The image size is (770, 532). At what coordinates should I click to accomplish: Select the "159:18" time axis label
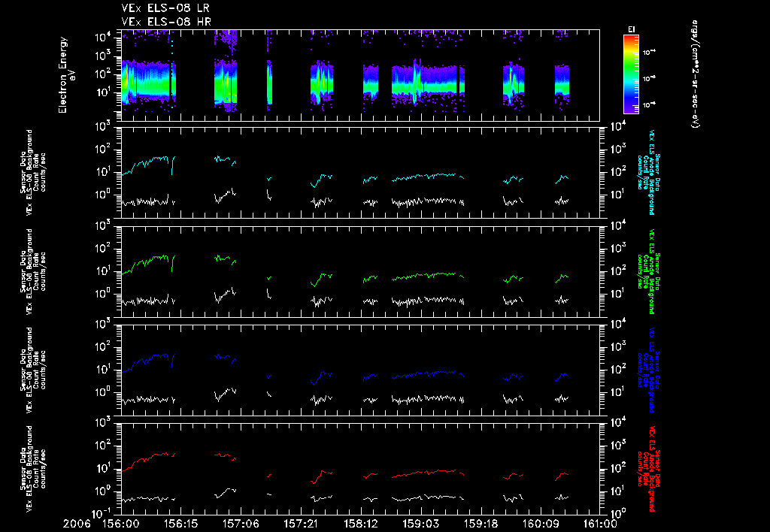[480, 524]
